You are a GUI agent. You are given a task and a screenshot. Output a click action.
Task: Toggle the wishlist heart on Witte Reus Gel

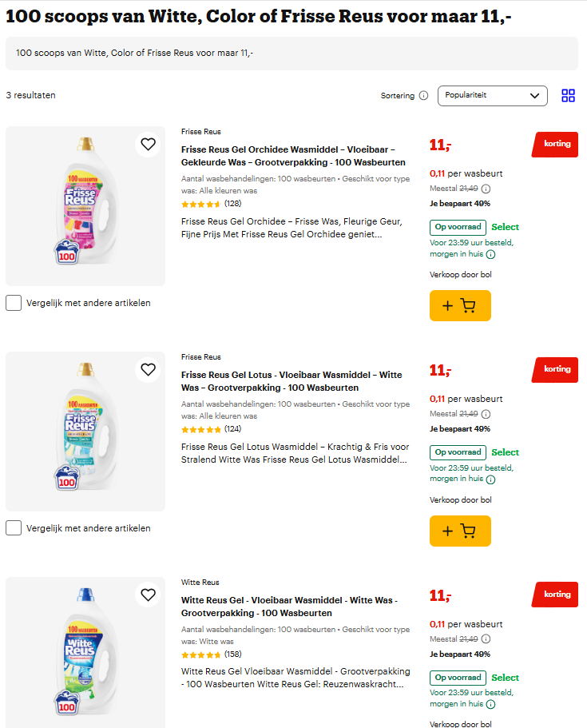click(148, 595)
